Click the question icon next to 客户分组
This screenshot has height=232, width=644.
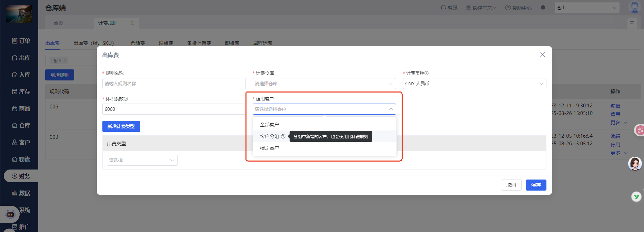click(283, 136)
